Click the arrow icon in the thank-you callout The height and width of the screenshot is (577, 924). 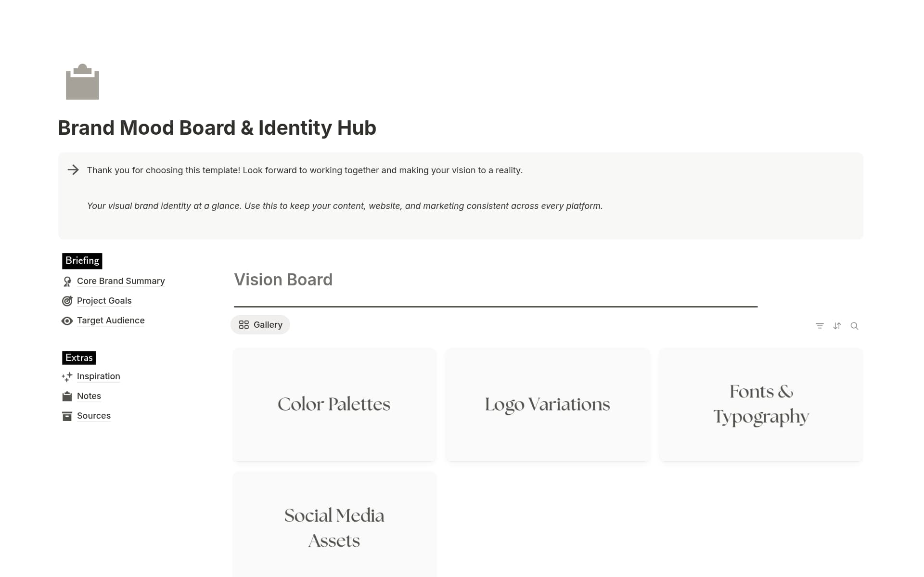[x=73, y=170]
